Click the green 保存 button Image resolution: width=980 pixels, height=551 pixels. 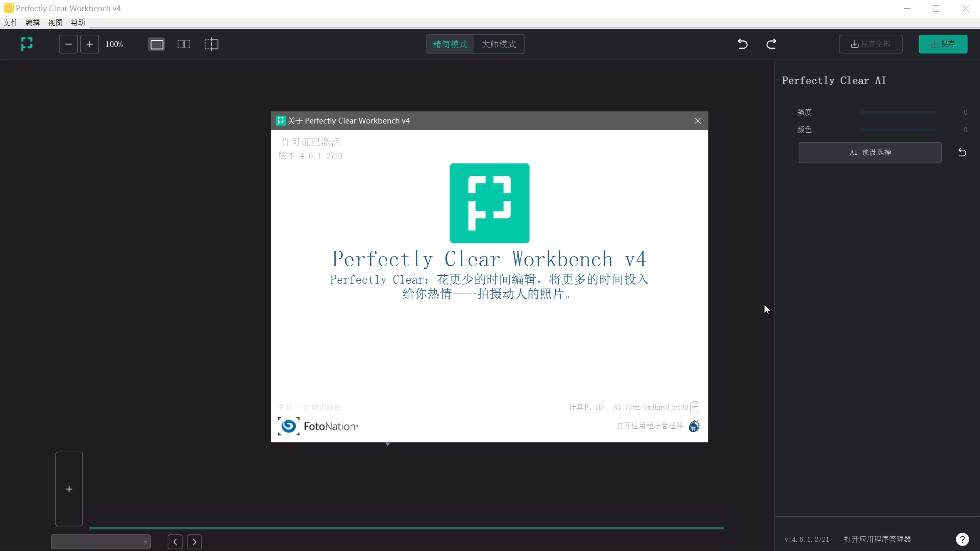[x=943, y=44]
